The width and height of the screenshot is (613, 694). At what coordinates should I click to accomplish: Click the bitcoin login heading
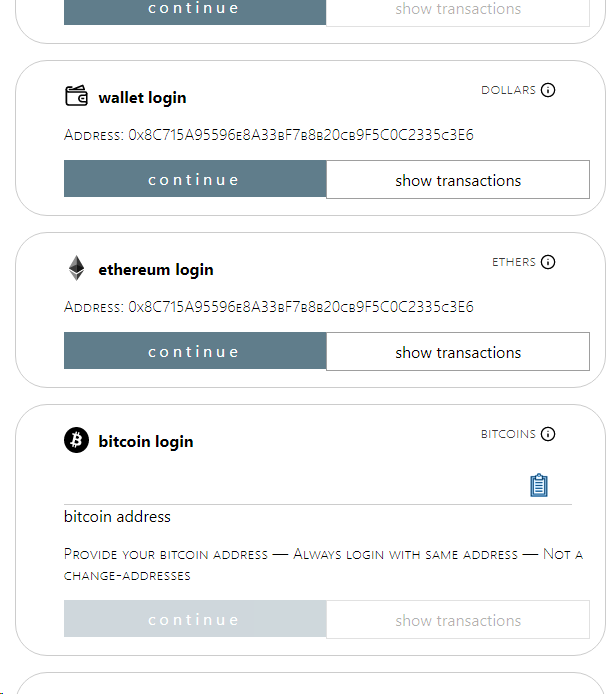(146, 441)
